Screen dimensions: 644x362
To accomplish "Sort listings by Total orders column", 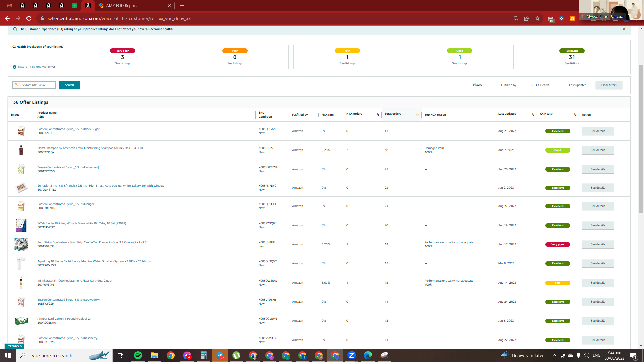I will 418,114.
